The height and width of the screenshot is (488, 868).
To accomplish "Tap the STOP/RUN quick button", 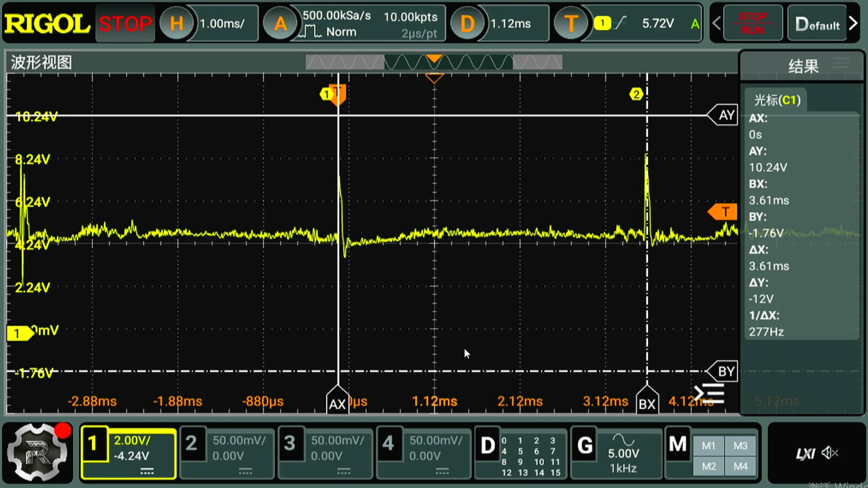I will pos(752,24).
